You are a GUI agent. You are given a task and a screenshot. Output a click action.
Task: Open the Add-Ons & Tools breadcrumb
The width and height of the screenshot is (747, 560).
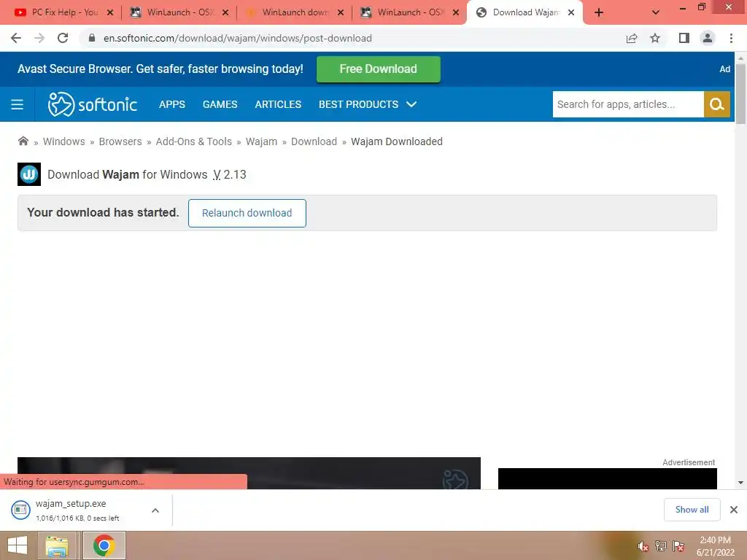click(193, 141)
